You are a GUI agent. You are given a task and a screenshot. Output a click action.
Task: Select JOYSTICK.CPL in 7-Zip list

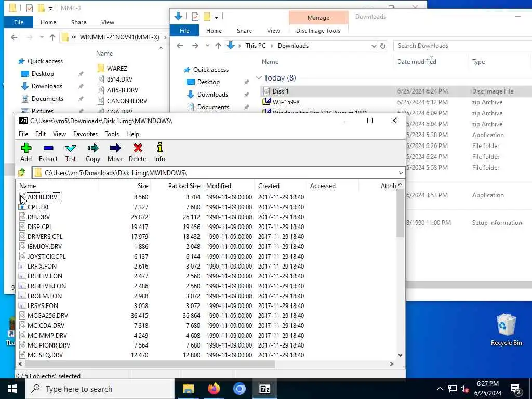(x=46, y=257)
